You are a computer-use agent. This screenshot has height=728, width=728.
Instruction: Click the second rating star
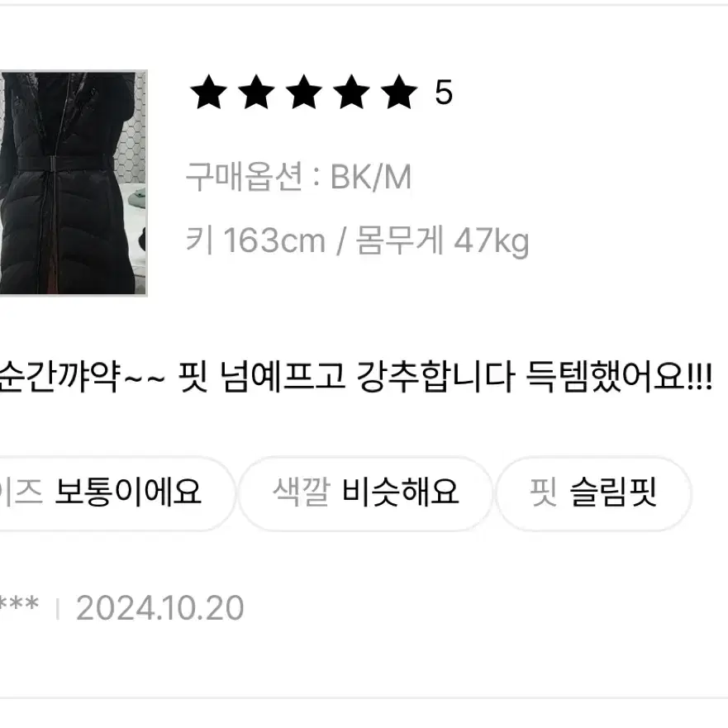[256, 92]
